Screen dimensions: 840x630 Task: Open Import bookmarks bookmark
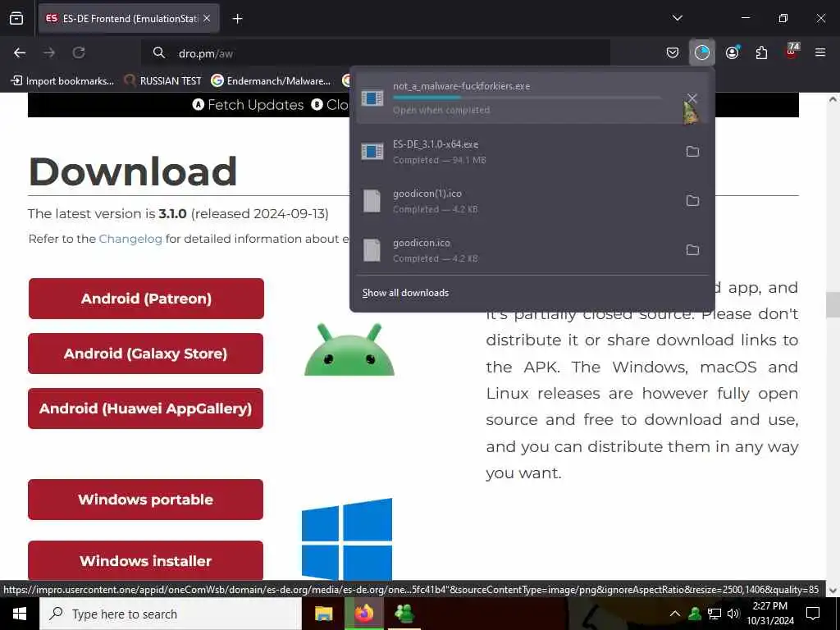tap(62, 81)
